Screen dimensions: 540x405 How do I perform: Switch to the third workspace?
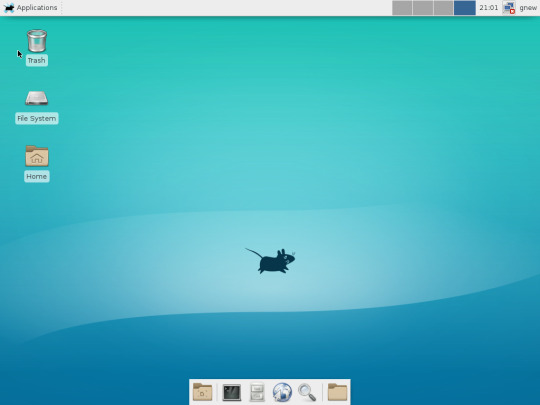click(443, 8)
